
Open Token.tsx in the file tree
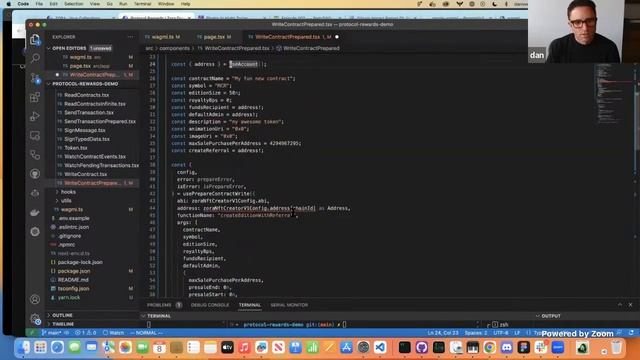(76, 148)
